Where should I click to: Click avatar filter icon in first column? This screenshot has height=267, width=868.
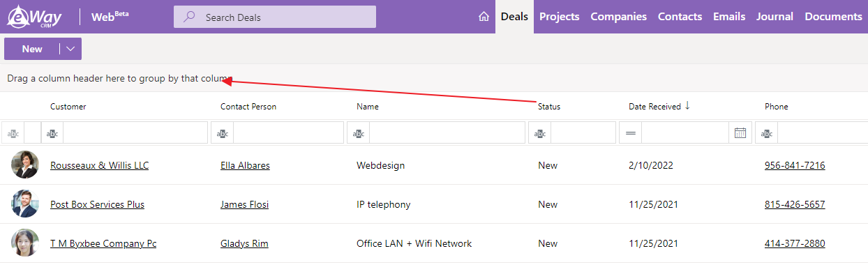13,132
